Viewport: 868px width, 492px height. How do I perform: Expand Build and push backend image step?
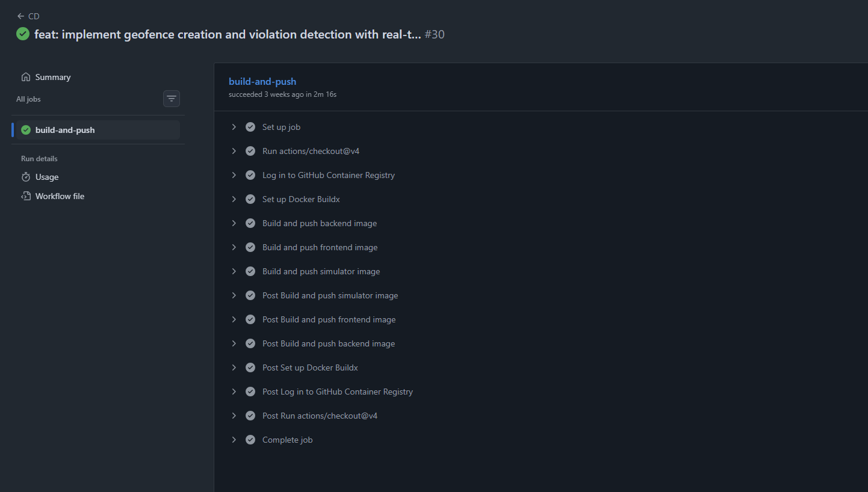pyautogui.click(x=234, y=223)
